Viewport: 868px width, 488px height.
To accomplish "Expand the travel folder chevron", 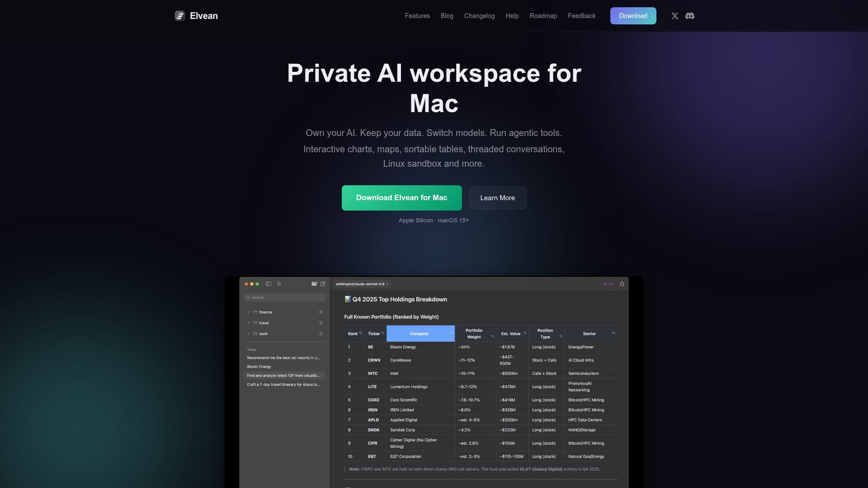I will pos(248,323).
